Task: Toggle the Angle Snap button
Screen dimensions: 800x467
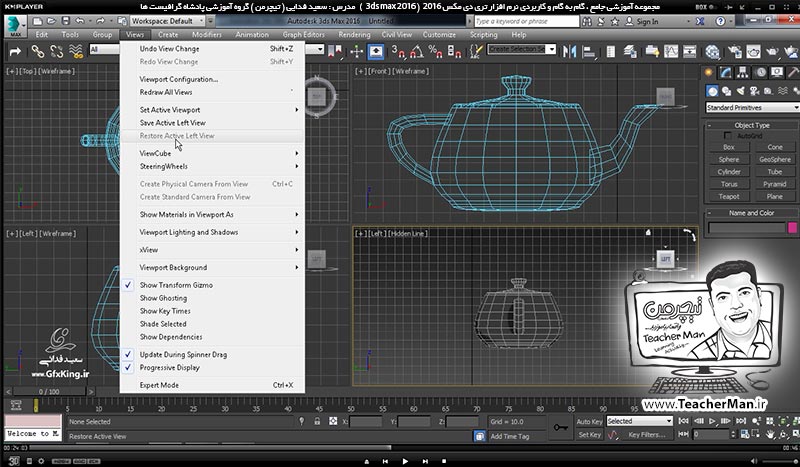Action: [416, 51]
